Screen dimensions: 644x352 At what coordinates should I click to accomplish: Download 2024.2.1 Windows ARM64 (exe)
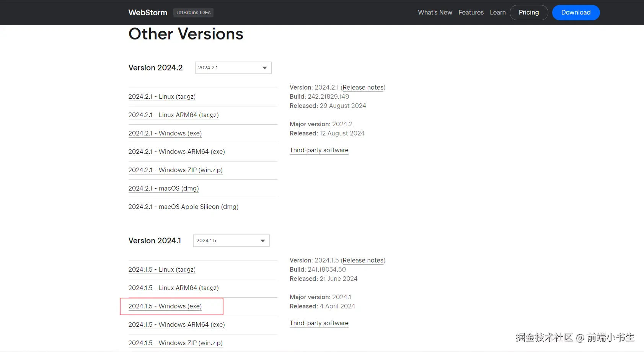tap(176, 152)
